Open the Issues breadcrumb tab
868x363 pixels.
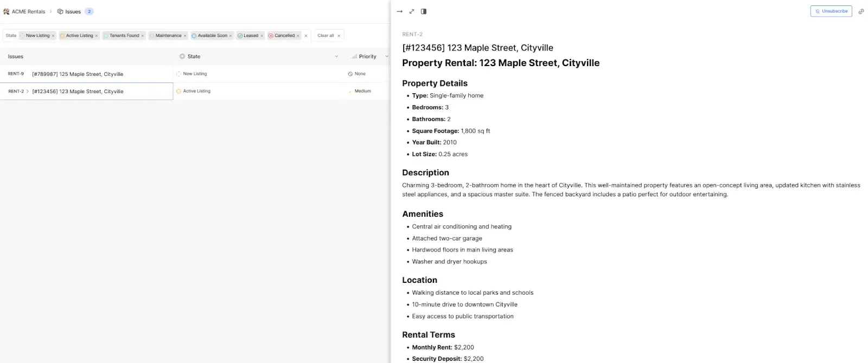point(73,11)
